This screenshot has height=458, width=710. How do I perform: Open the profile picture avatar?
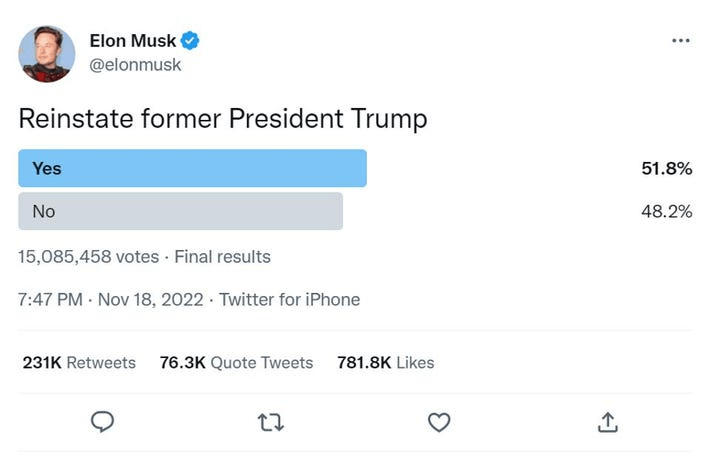click(x=47, y=54)
